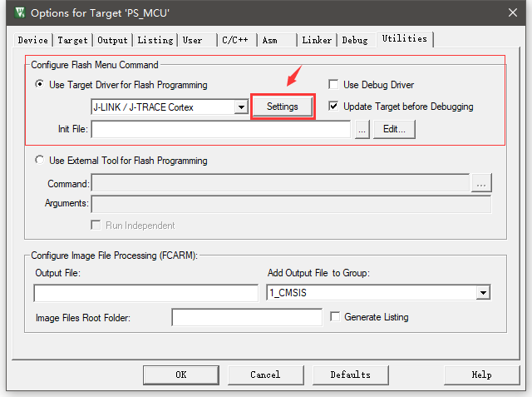
Task: Click the Keil uVision title bar icon
Action: pos(20,13)
